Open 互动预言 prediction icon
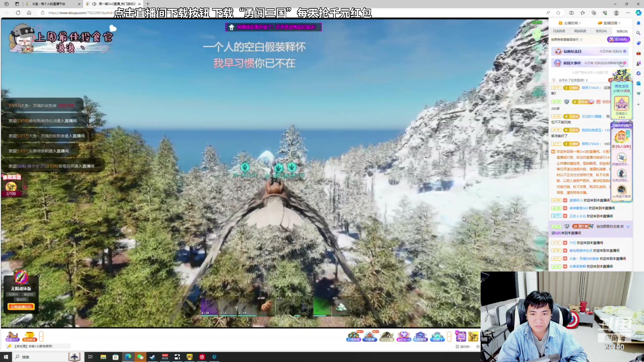Screen dimensions: 644x362 coord(30,336)
